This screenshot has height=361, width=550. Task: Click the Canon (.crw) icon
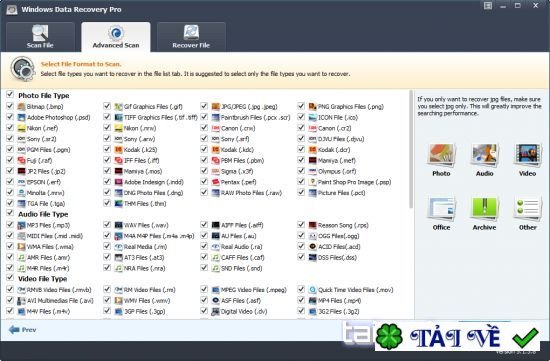215,128
